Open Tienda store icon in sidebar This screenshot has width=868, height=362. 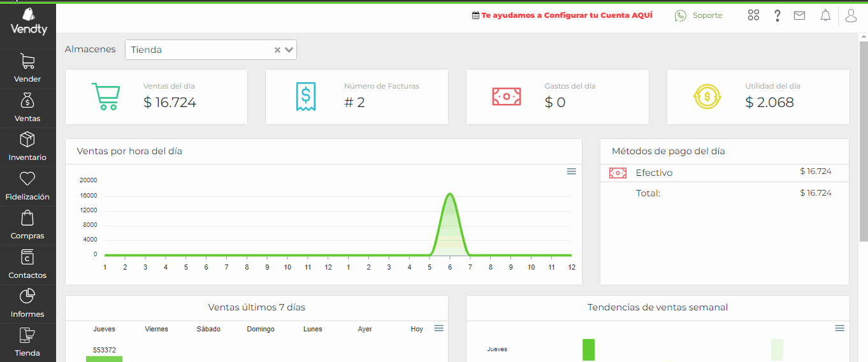27,335
